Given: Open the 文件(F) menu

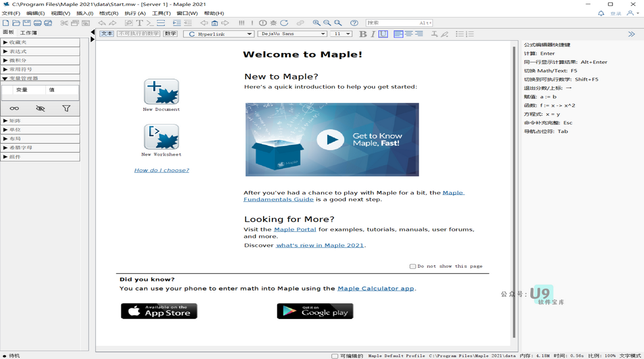Looking at the screenshot, I should coord(11,14).
